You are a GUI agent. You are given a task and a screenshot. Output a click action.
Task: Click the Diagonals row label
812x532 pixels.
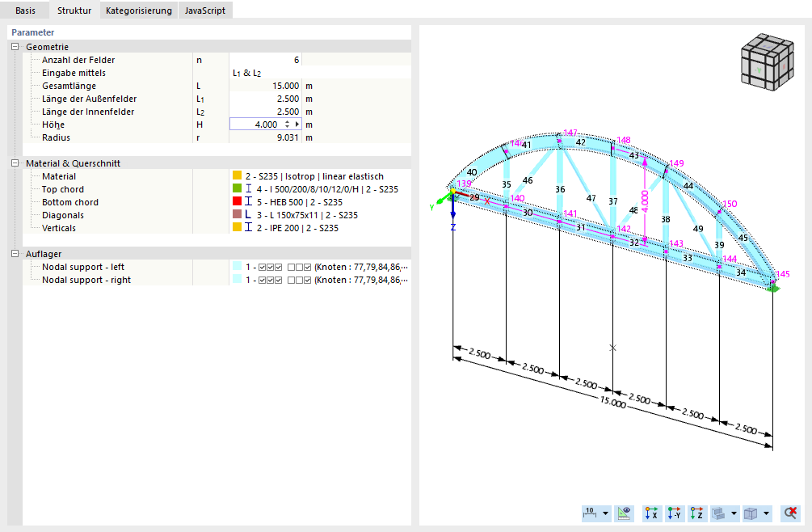coord(63,215)
